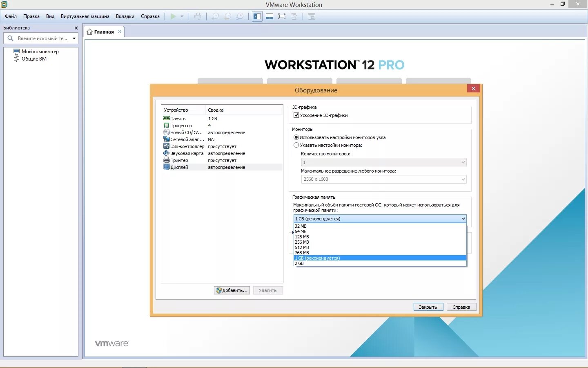
Task: Disable Ускорение 3D-графики checkbox
Action: 296,115
